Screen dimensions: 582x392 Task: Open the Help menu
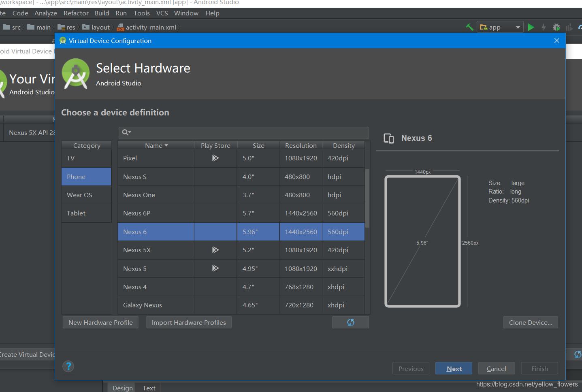212,13
